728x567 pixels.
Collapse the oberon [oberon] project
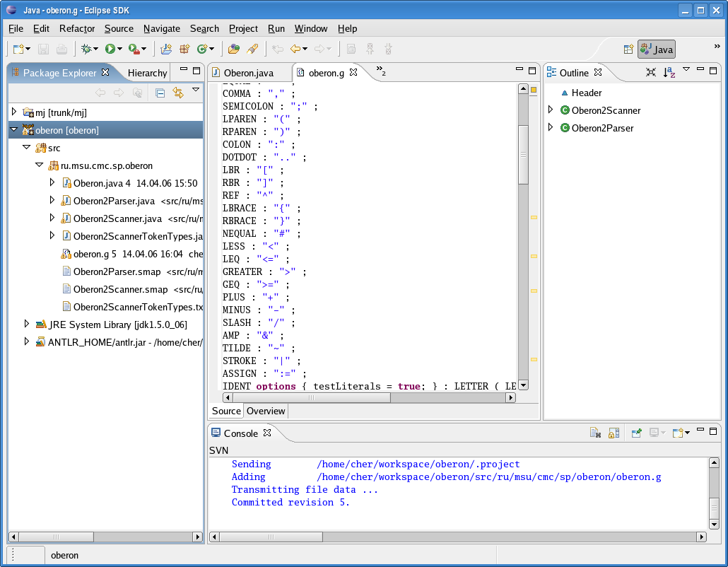click(x=14, y=129)
